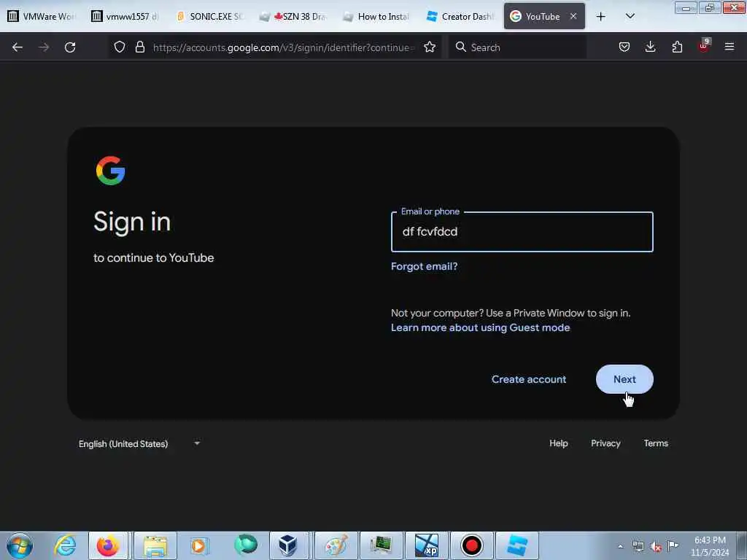The height and width of the screenshot is (560, 747).
Task: Launch Internet Explorer from the taskbar
Action: pyautogui.click(x=65, y=545)
